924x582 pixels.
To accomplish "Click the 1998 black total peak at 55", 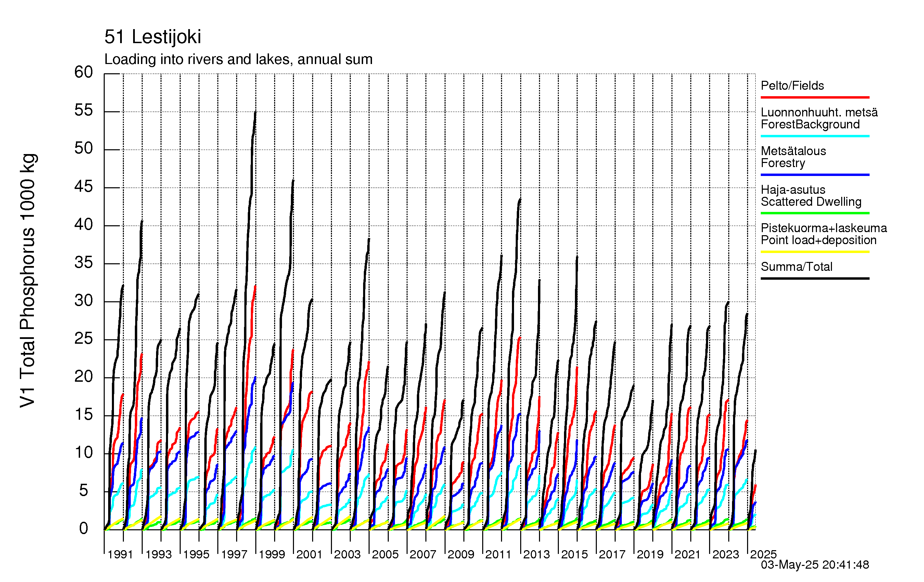I will pyautogui.click(x=255, y=113).
